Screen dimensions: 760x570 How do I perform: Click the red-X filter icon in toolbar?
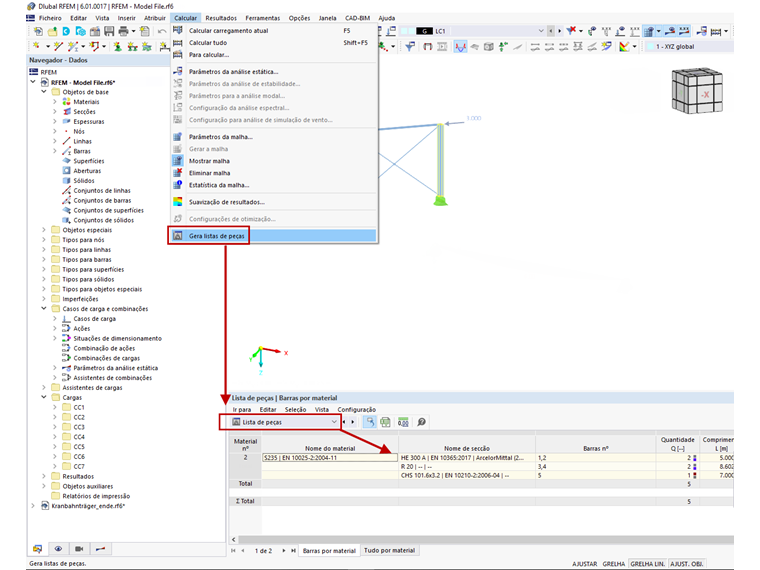[x=572, y=31]
